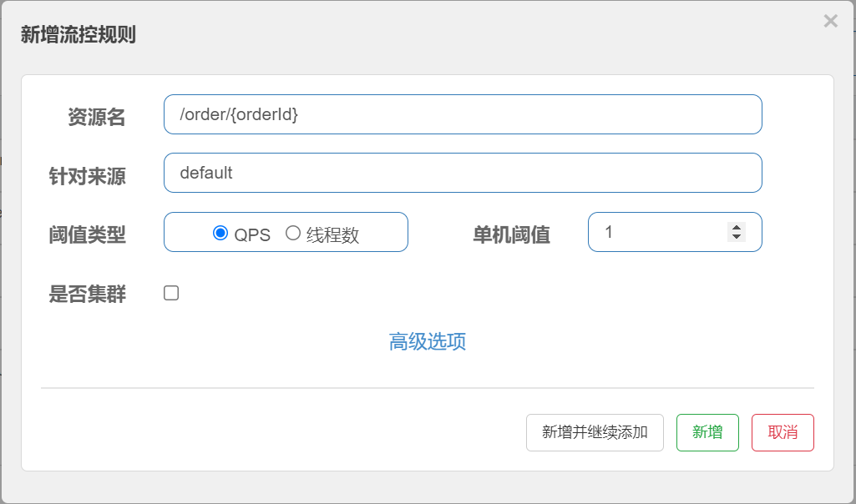Focus the 针对来源 default input field
Screen dimensions: 856x504
pyautogui.click(x=463, y=173)
